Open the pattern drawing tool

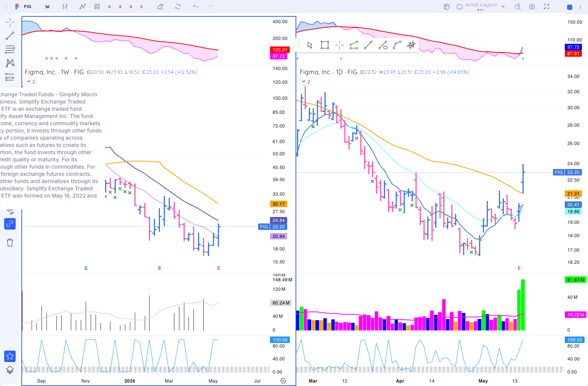(x=10, y=63)
